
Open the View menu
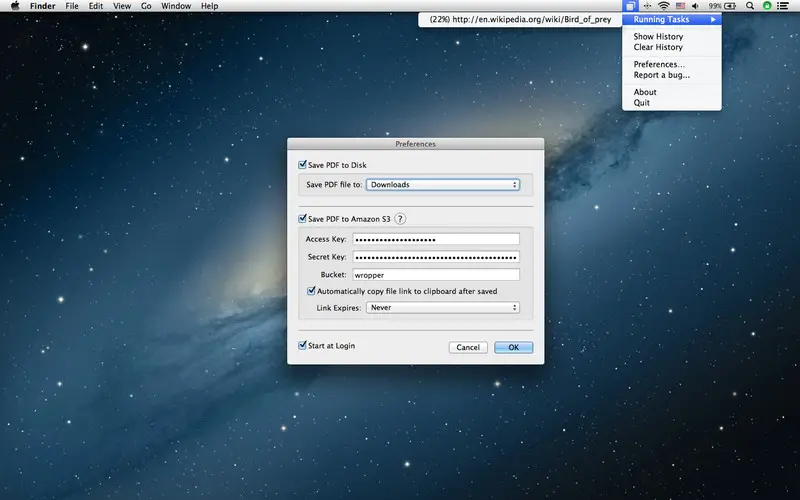[122, 6]
